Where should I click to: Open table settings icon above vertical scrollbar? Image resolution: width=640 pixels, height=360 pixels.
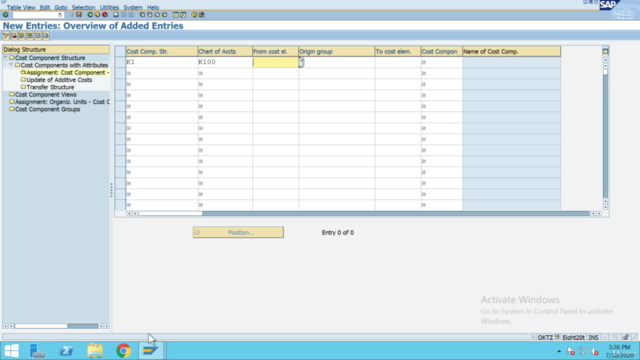605,51
